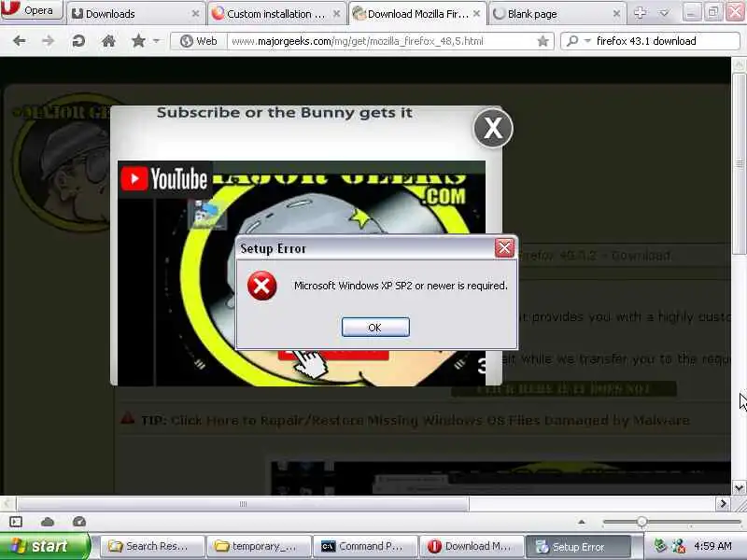Screen dimensions: 747x560
Task: Switch to Command Prompt taskbar item
Action: pyautogui.click(x=365, y=546)
